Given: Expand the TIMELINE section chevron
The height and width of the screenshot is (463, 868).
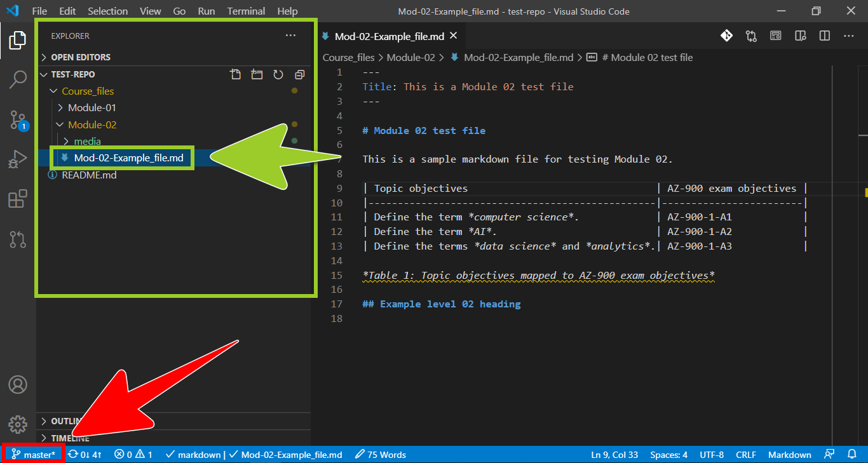Looking at the screenshot, I should (44, 438).
